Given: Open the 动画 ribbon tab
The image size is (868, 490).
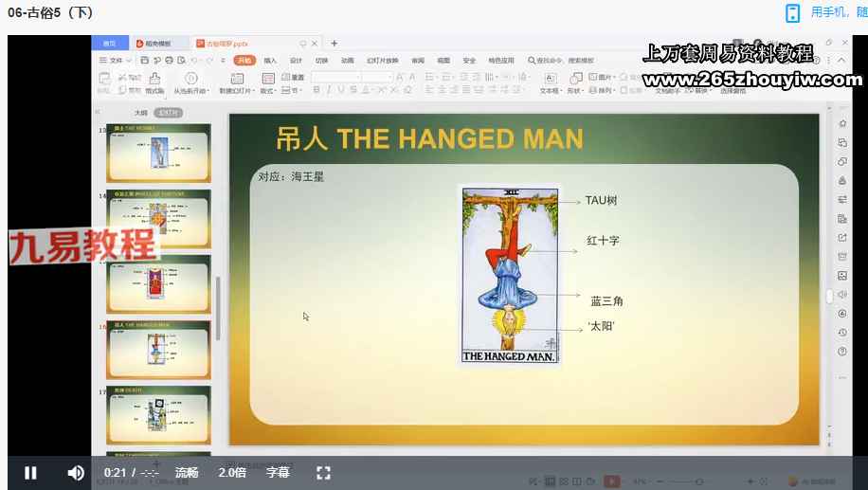Looking at the screenshot, I should [347, 61].
